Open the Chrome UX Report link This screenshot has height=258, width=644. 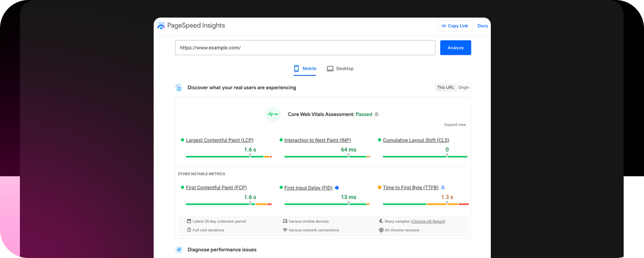[428, 221]
